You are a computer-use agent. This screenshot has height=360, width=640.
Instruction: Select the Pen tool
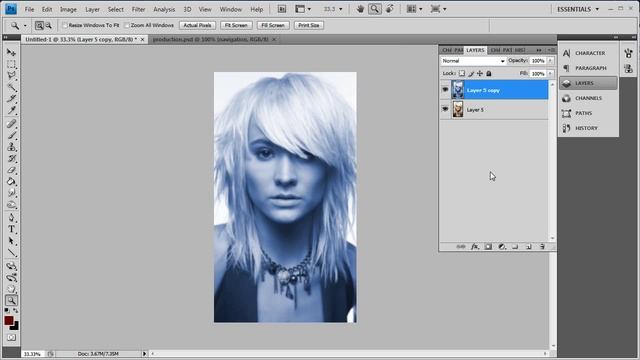[x=11, y=218]
